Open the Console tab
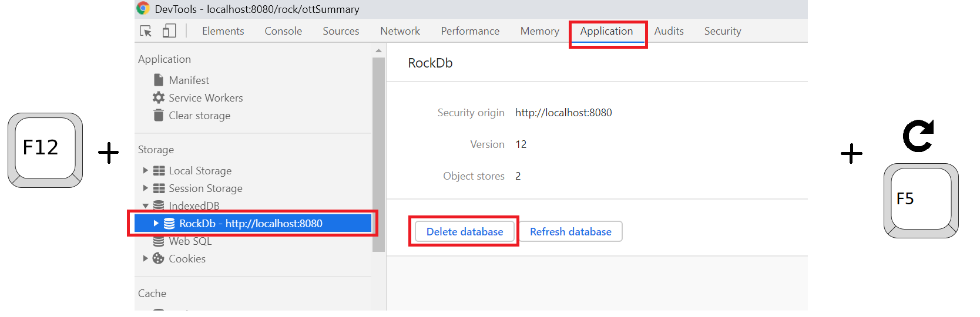980x317 pixels. 283,31
